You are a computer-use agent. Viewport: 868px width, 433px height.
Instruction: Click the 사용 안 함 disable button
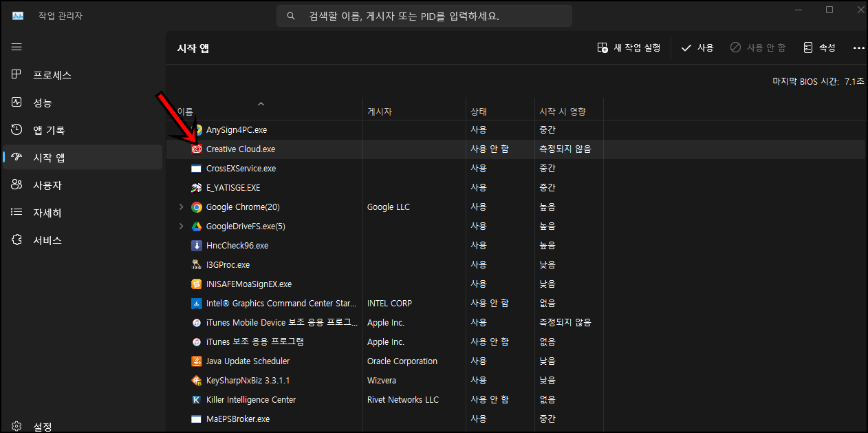point(758,47)
